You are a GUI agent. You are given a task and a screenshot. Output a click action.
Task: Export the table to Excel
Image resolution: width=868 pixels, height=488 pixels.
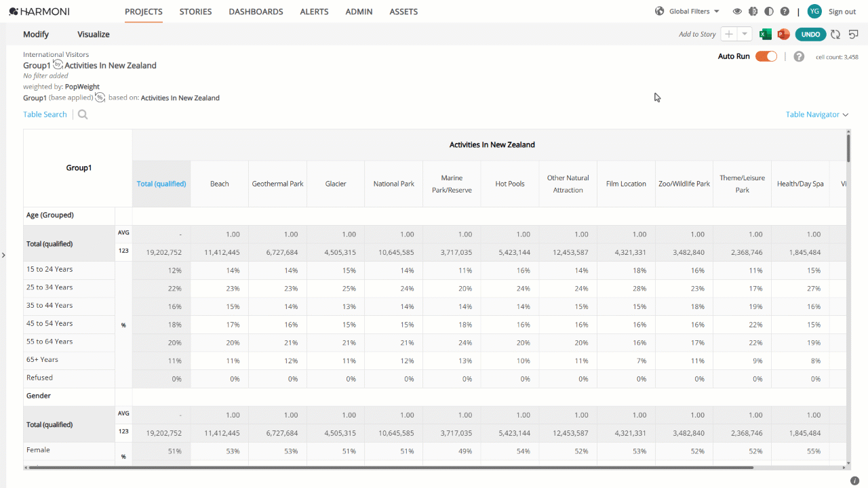click(765, 35)
